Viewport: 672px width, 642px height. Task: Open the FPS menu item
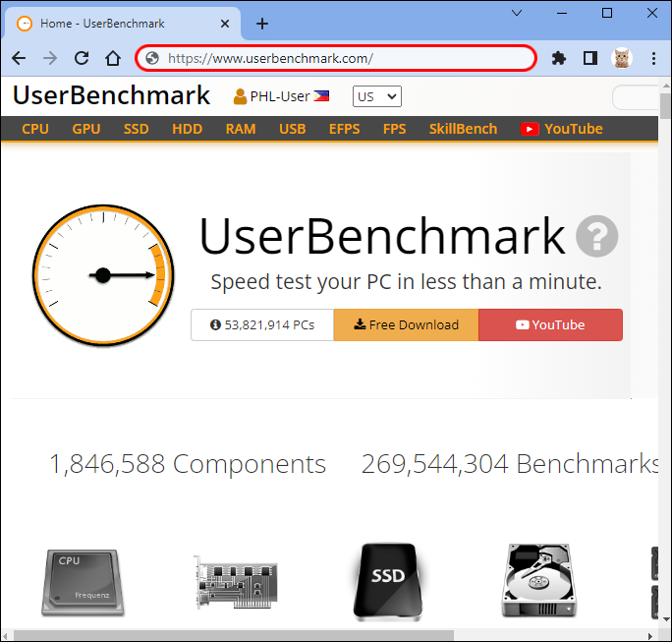[x=394, y=129]
